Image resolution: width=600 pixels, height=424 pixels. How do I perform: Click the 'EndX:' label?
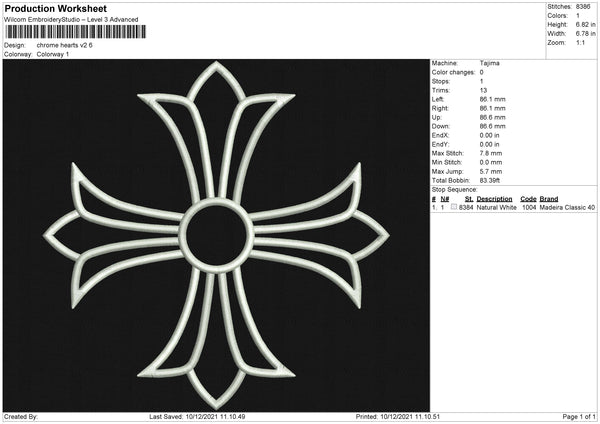tap(440, 135)
